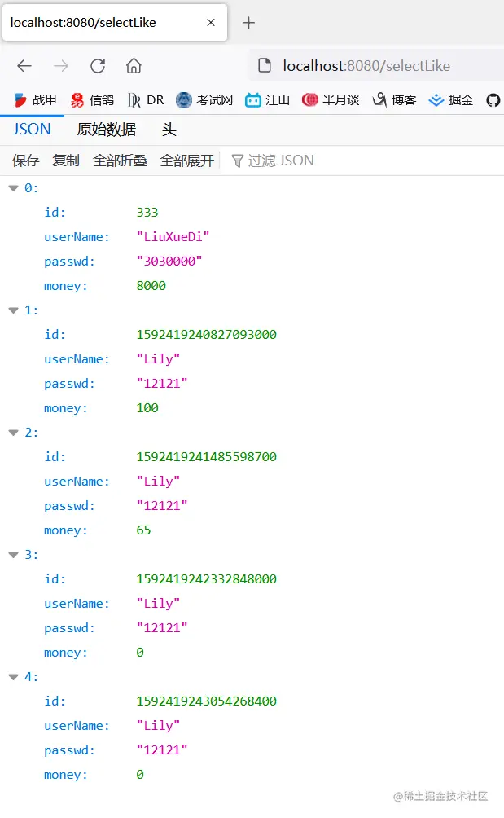This screenshot has height=818, width=504.
Task: Select the "Lily" value in item 4
Action: [159, 726]
